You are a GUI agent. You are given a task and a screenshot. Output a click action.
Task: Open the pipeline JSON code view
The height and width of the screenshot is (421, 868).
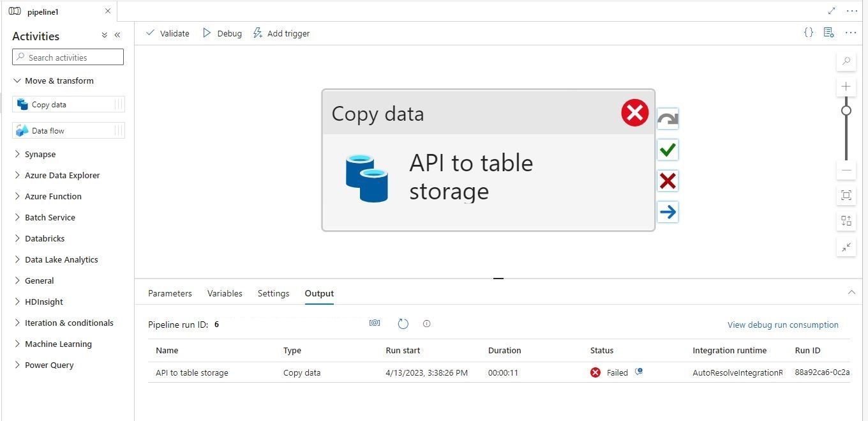point(809,33)
